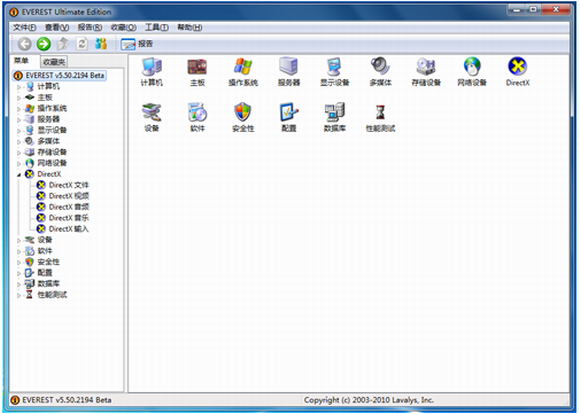Open the 文件(F) menu
The height and width of the screenshot is (414, 580).
[24, 27]
